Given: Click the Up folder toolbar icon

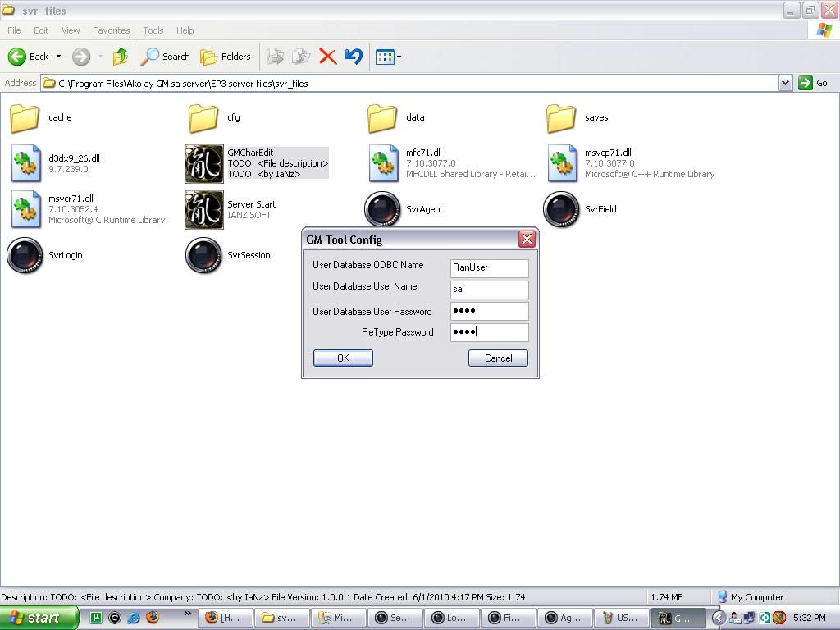Looking at the screenshot, I should pyautogui.click(x=121, y=57).
